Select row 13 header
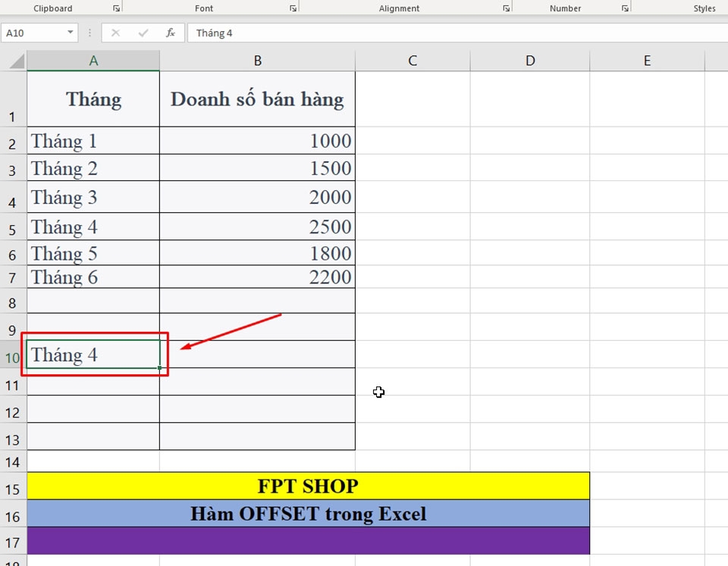Image resolution: width=728 pixels, height=566 pixels. (x=13, y=436)
